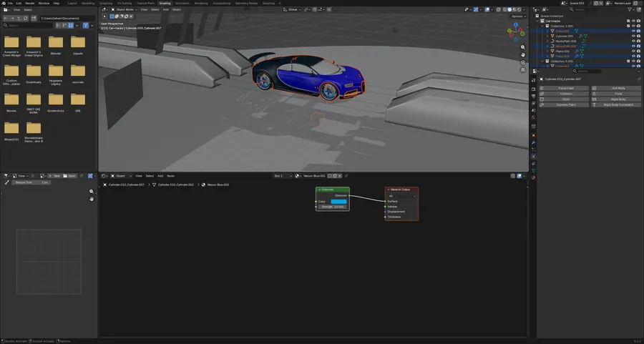Open the Object Data green triangle tab
Viewport: 644px width, 344px height.
[534, 170]
